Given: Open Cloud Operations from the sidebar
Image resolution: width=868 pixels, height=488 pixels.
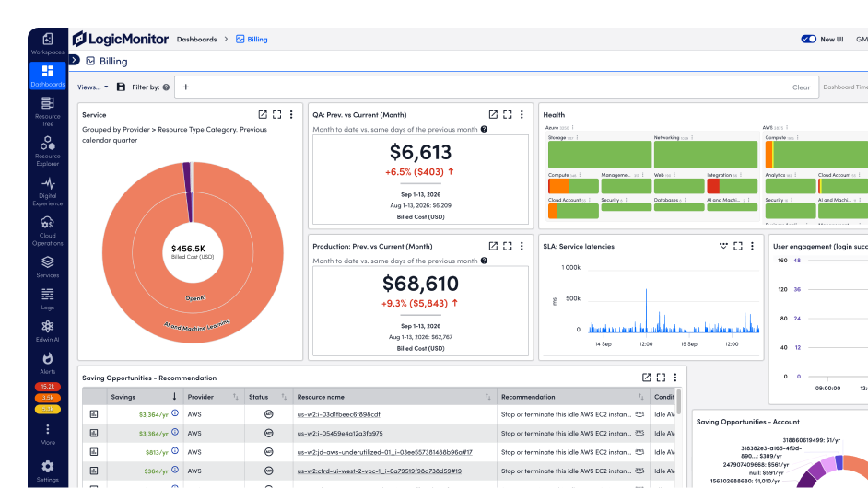Looking at the screenshot, I should [48, 231].
